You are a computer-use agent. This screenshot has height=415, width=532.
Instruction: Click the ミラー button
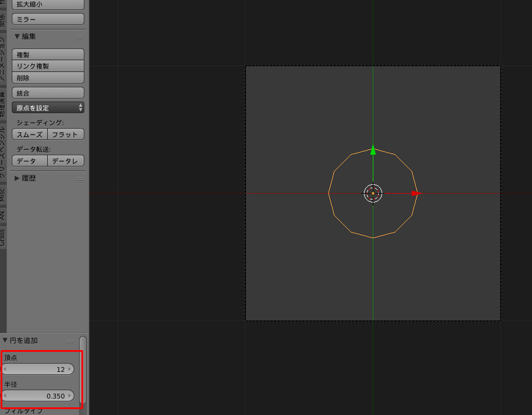click(x=48, y=19)
